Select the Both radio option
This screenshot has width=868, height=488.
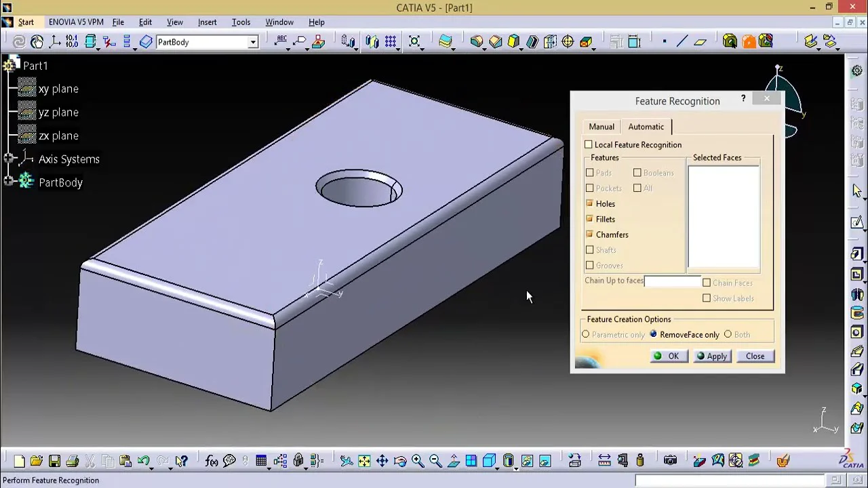pyautogui.click(x=728, y=334)
